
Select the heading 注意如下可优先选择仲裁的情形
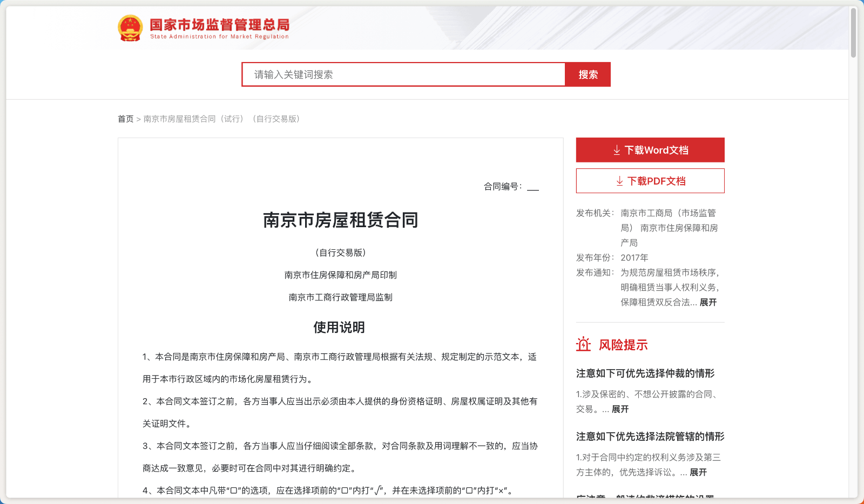tap(645, 373)
